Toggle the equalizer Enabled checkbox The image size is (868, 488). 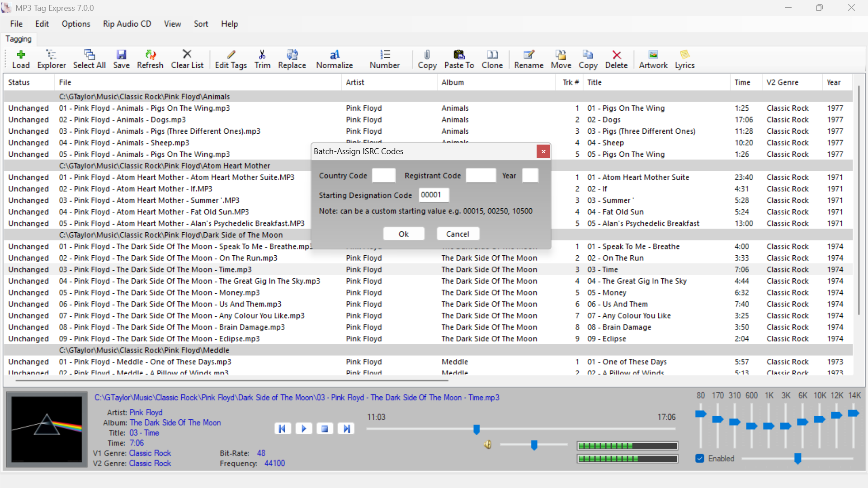700,458
